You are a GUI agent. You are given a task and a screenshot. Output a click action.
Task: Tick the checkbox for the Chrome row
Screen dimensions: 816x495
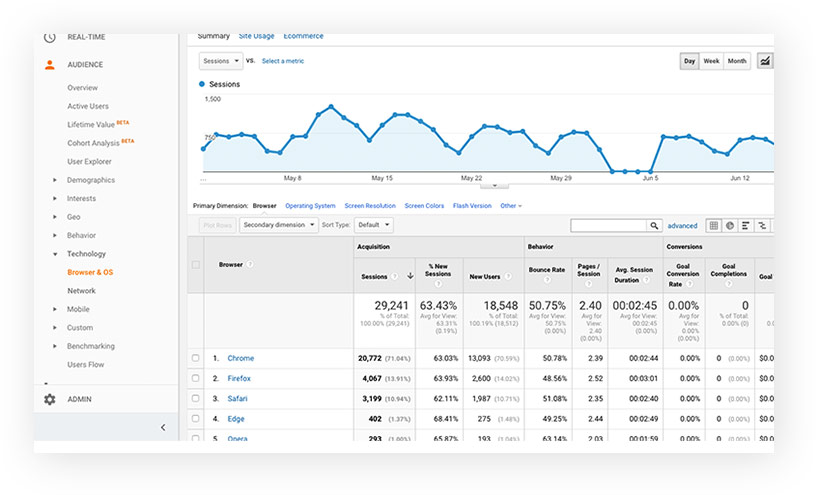(x=196, y=358)
